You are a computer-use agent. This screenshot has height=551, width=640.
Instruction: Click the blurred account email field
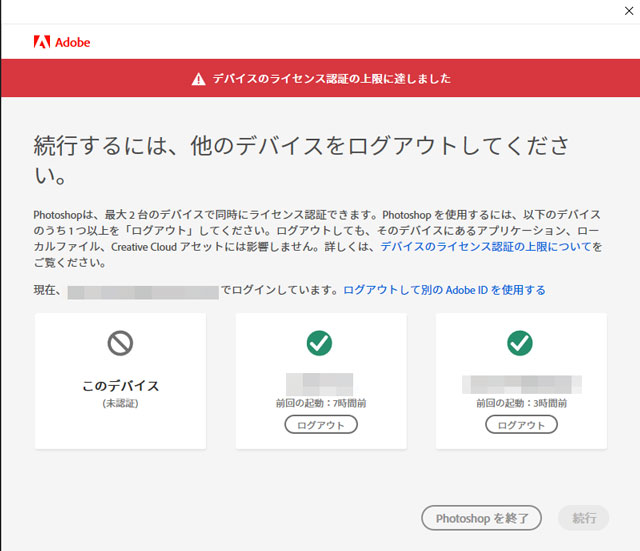[143, 292]
